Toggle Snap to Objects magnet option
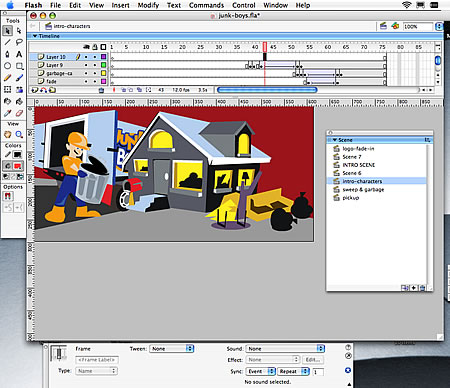The height and width of the screenshot is (388, 450). coord(8,196)
